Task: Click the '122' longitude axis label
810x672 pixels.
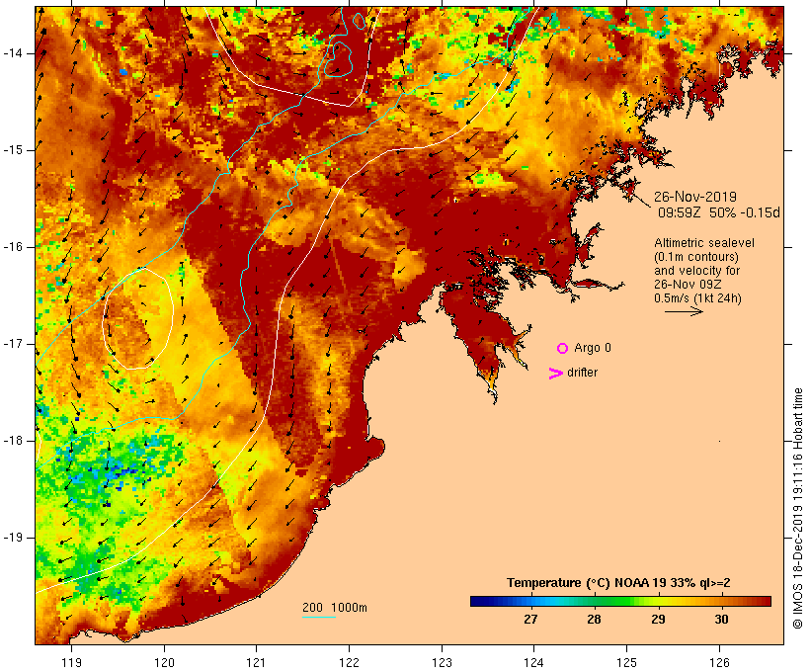Action: tap(350, 663)
